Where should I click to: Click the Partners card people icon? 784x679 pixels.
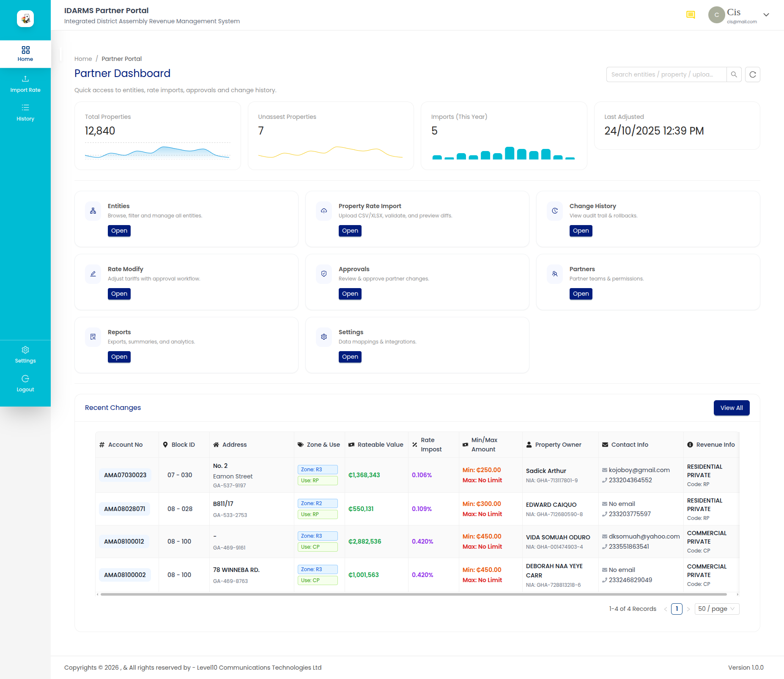click(x=555, y=274)
